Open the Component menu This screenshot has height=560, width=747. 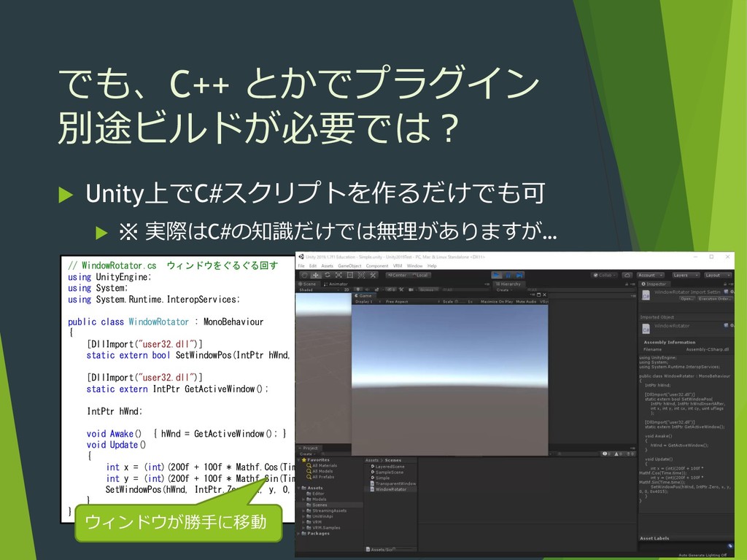(377, 265)
